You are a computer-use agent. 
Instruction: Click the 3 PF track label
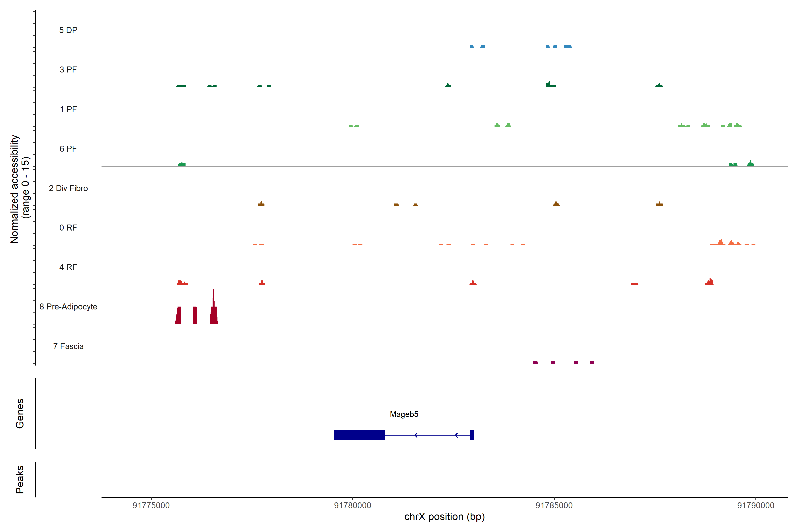coord(68,70)
